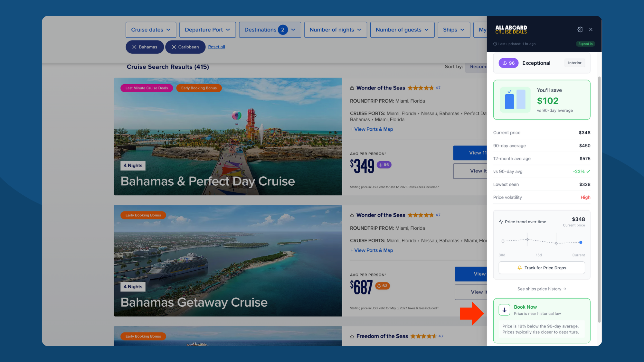Click the Reset all link
644x362 pixels.
click(x=216, y=47)
